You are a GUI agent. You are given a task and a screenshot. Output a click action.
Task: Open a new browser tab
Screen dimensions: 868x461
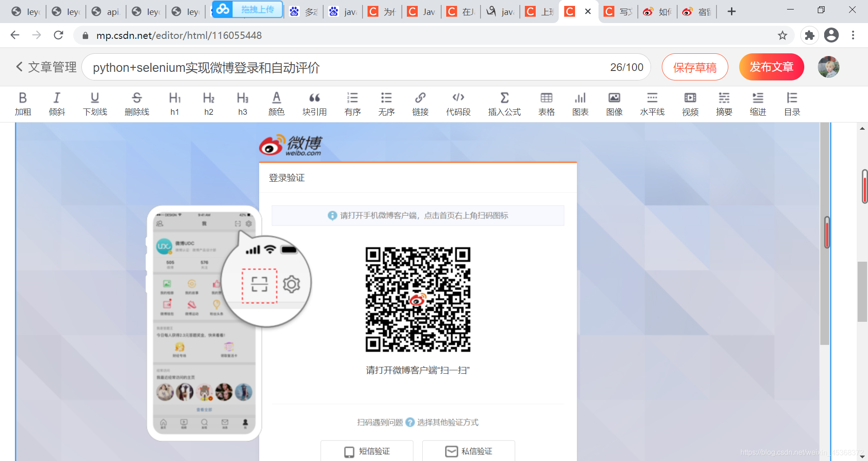[x=731, y=11]
